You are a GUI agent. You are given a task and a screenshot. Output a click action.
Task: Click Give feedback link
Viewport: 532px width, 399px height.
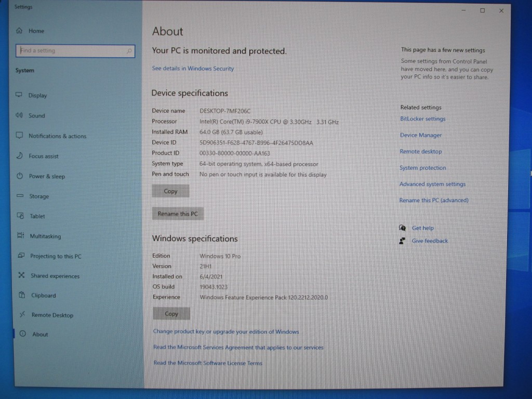click(430, 241)
